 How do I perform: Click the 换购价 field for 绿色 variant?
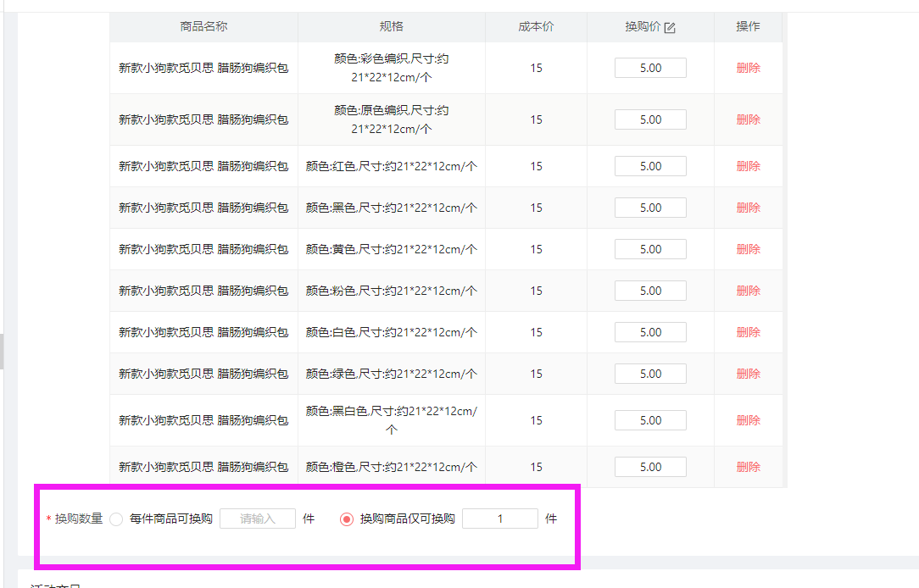(650, 374)
